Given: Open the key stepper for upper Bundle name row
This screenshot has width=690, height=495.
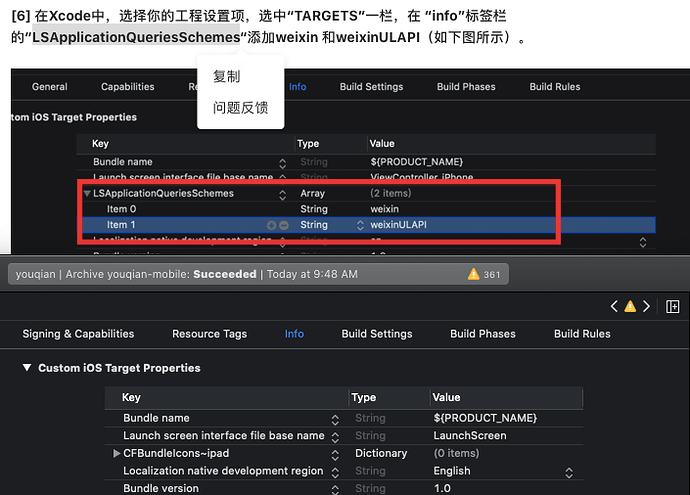Looking at the screenshot, I should coord(283,163).
